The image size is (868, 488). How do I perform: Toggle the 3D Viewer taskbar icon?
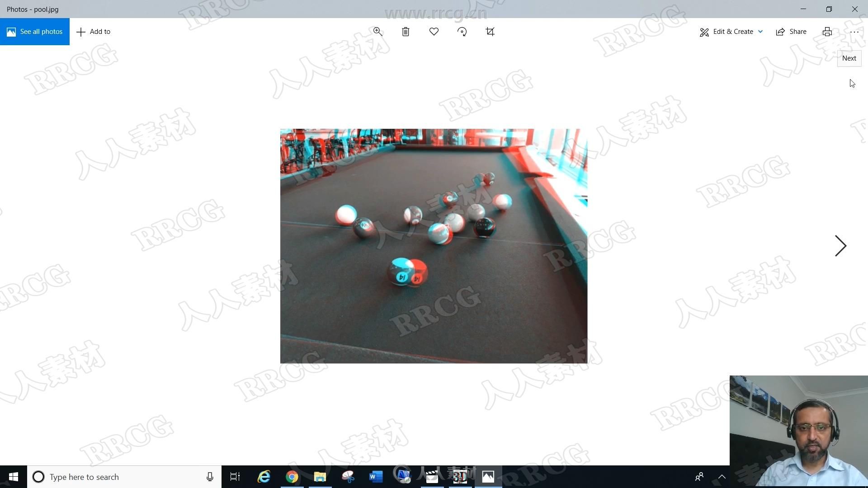point(460,476)
